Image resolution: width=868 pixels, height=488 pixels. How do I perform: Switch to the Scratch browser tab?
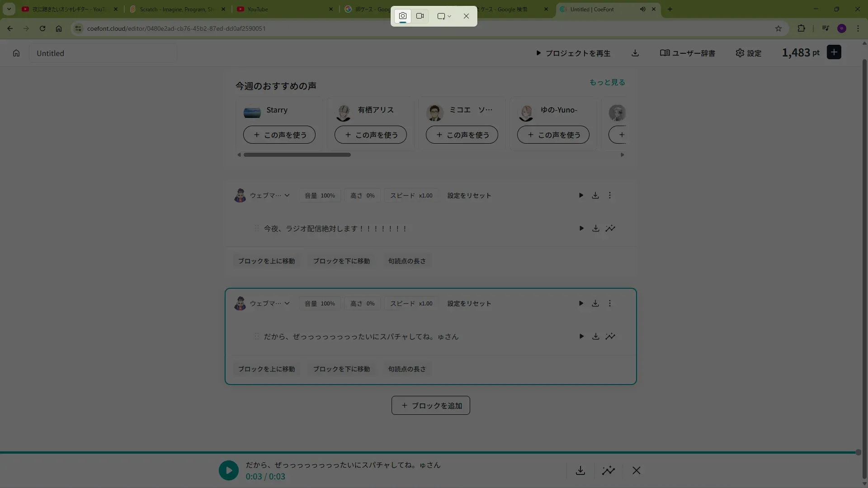click(177, 9)
